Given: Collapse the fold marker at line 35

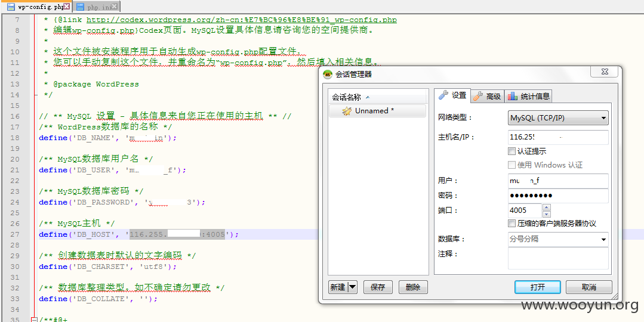Looking at the screenshot, I should [x=35, y=320].
